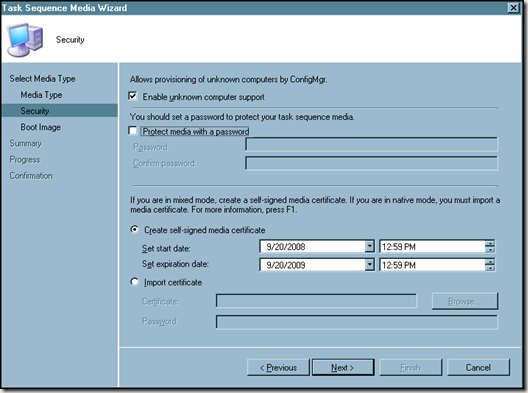Select the Security step in sidebar

click(x=59, y=110)
